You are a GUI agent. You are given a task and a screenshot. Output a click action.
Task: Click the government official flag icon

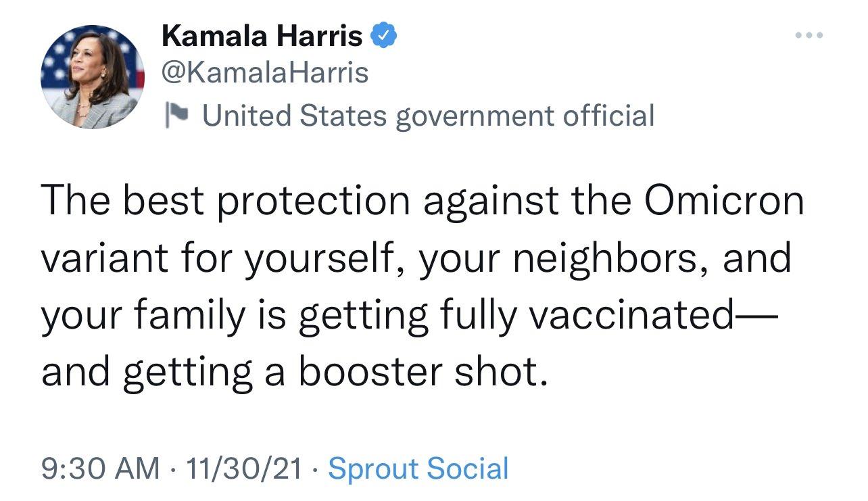click(178, 116)
